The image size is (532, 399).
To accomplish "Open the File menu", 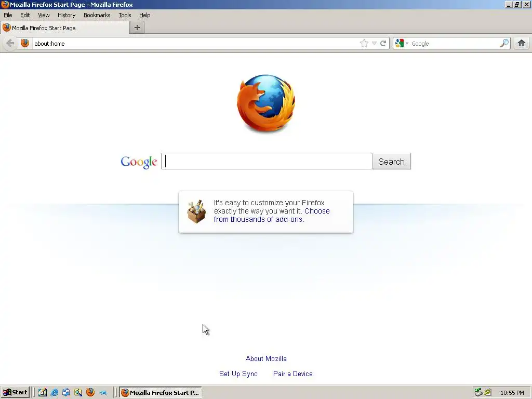I will tap(8, 15).
